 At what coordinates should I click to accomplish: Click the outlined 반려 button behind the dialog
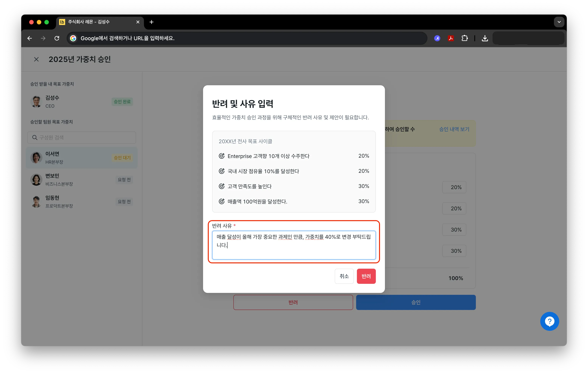293,302
